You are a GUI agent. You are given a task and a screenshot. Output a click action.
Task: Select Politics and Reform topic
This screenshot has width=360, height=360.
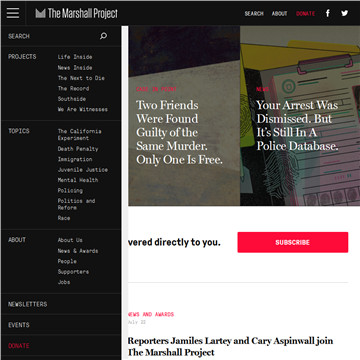pos(76,204)
